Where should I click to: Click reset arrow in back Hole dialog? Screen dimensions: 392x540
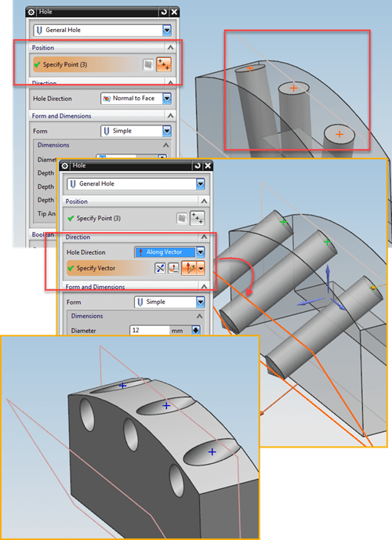pyautogui.click(x=164, y=12)
